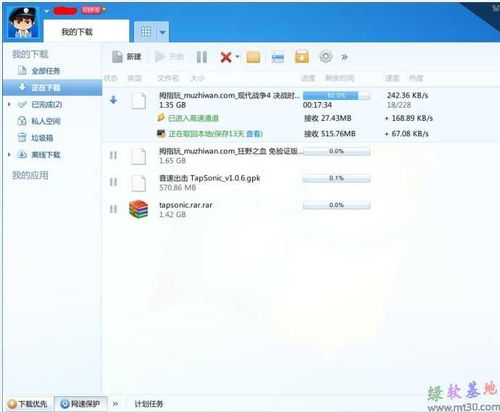This screenshot has width=500, height=412.
Task: Toggle pause on second muzhiwan.com download
Action: [113, 155]
